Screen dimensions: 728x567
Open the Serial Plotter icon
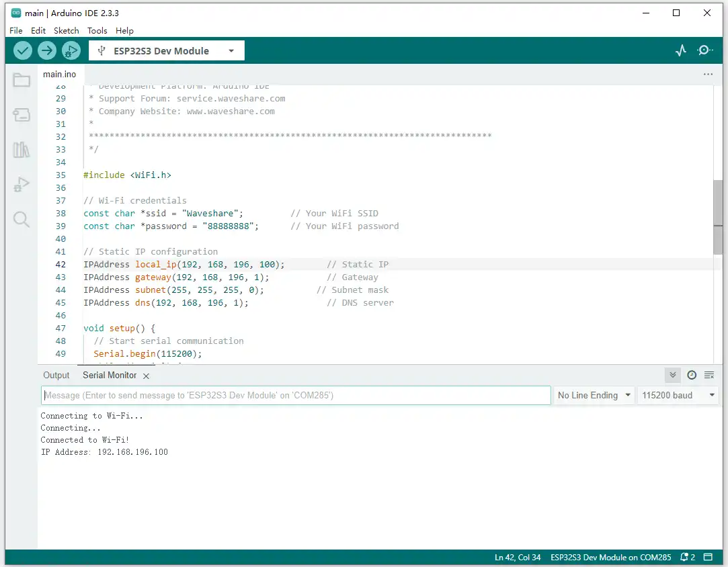(x=681, y=50)
